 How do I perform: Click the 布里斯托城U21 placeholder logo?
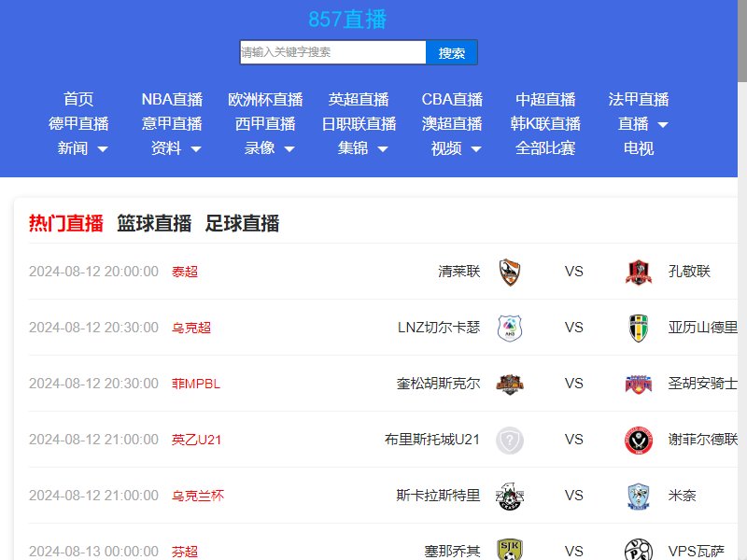509,440
